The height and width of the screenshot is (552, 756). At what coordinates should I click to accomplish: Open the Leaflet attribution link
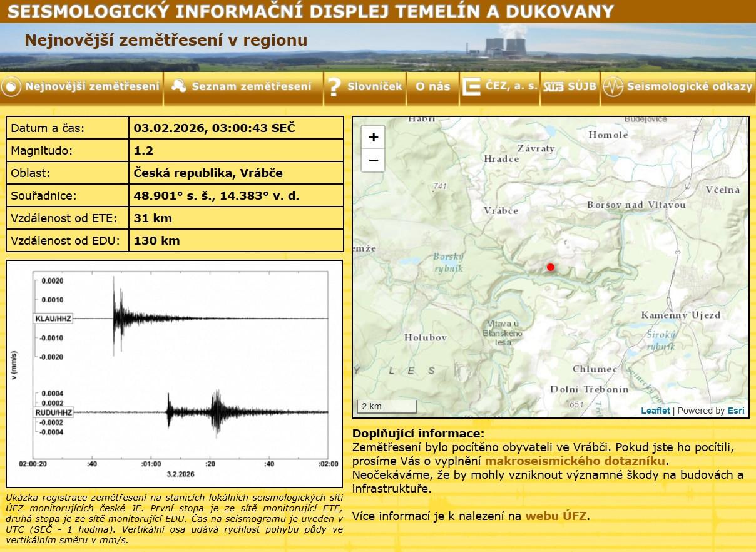click(655, 411)
